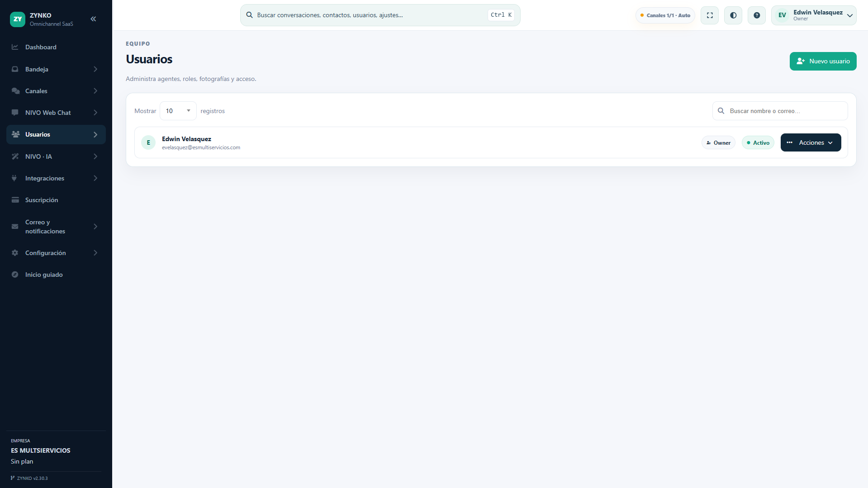This screenshot has height=488, width=868.
Task: Open the records-per-page dropdown showing 10
Action: click(178, 111)
